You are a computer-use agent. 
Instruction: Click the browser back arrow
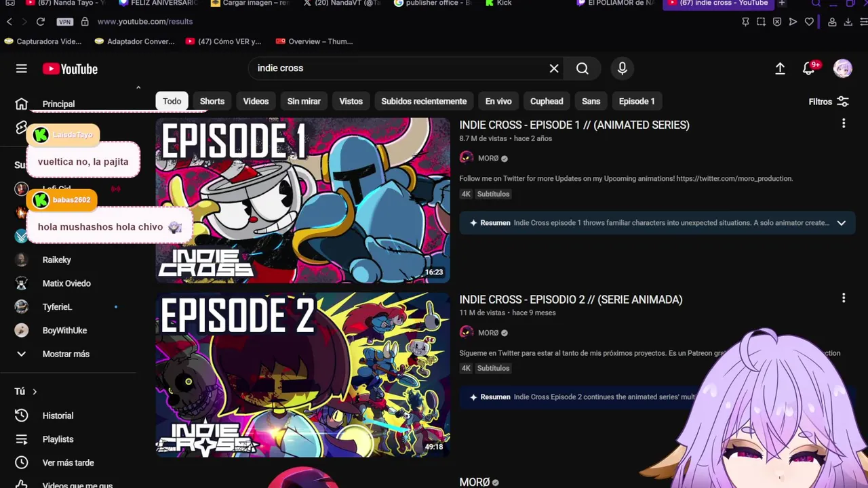[x=9, y=22]
